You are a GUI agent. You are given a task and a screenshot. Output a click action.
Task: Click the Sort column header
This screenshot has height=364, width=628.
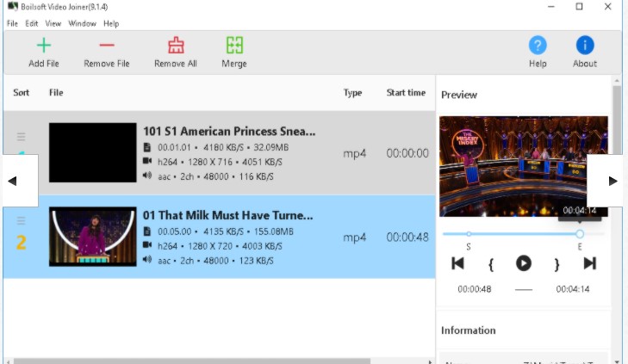click(21, 92)
